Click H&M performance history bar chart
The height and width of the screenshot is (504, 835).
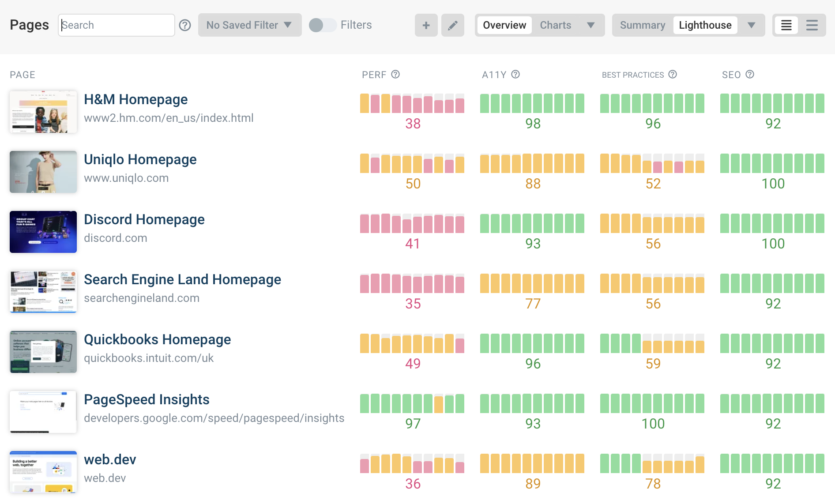coord(412,103)
